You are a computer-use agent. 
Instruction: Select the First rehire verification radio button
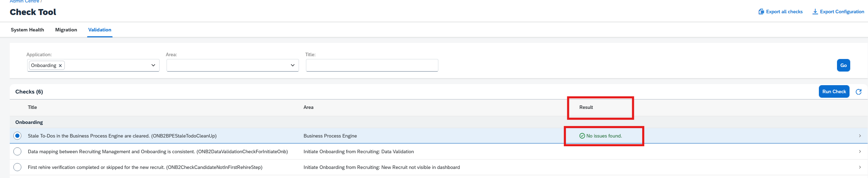(17, 167)
